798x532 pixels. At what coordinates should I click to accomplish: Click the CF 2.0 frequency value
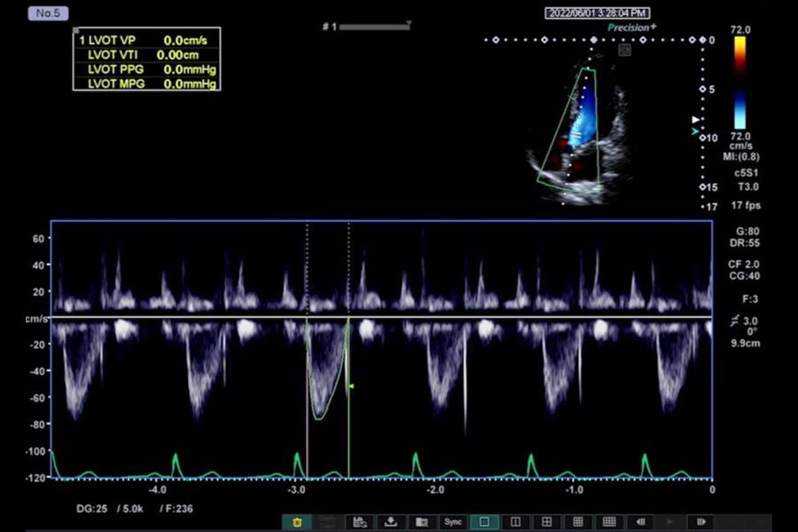click(744, 264)
